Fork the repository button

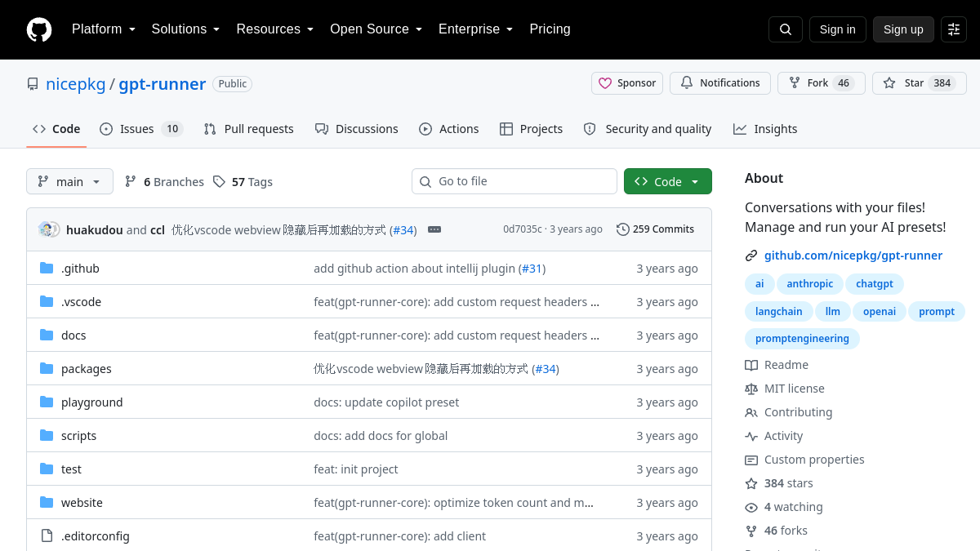[822, 83]
